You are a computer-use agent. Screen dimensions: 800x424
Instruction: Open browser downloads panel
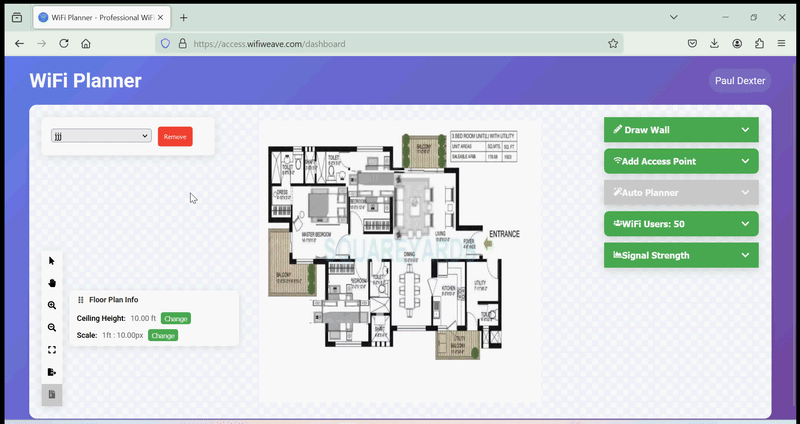[714, 44]
